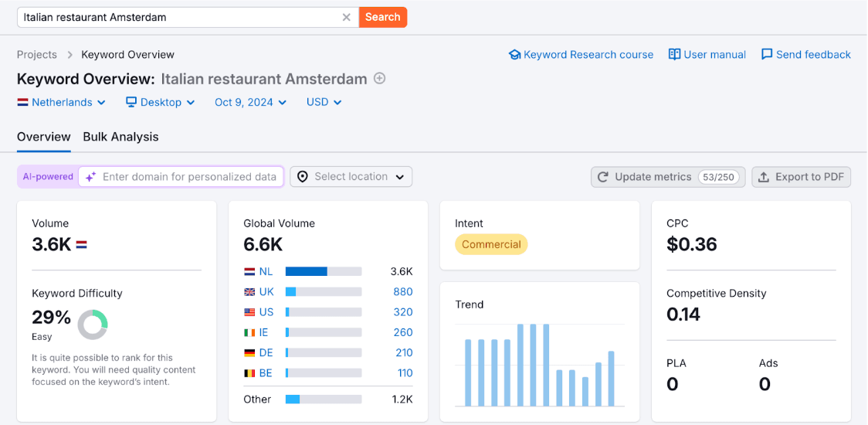Click the AI sparkle icon in domain field
This screenshot has width=868, height=425.
point(90,177)
